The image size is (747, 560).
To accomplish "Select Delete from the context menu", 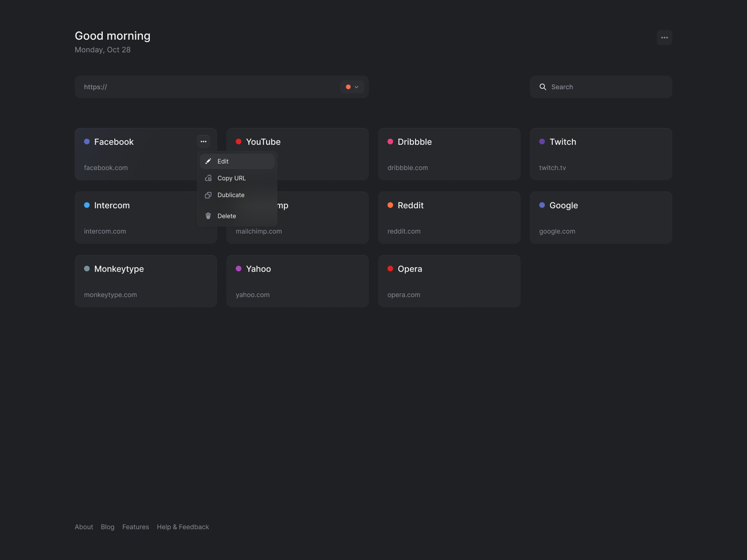I will pyautogui.click(x=226, y=216).
